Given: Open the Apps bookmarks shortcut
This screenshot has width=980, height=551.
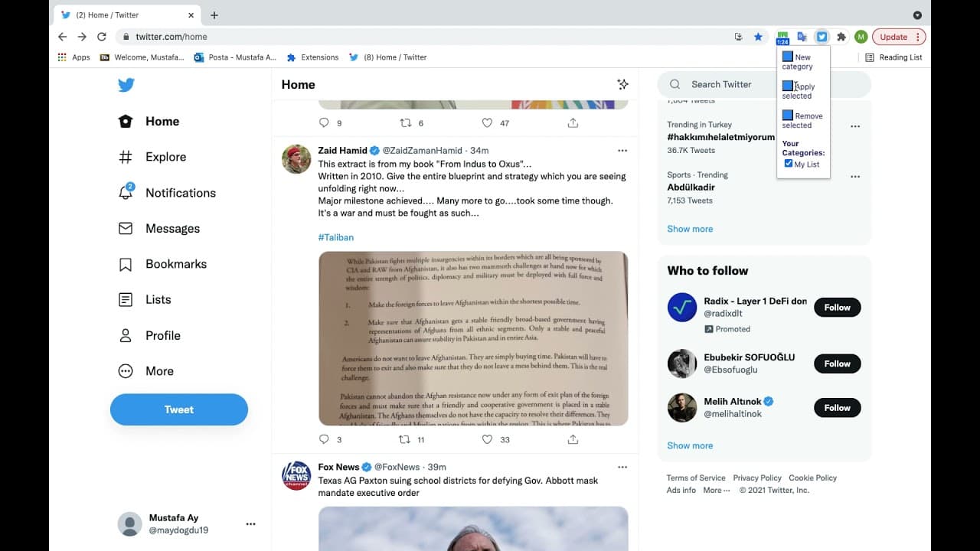Looking at the screenshot, I should click(74, 57).
